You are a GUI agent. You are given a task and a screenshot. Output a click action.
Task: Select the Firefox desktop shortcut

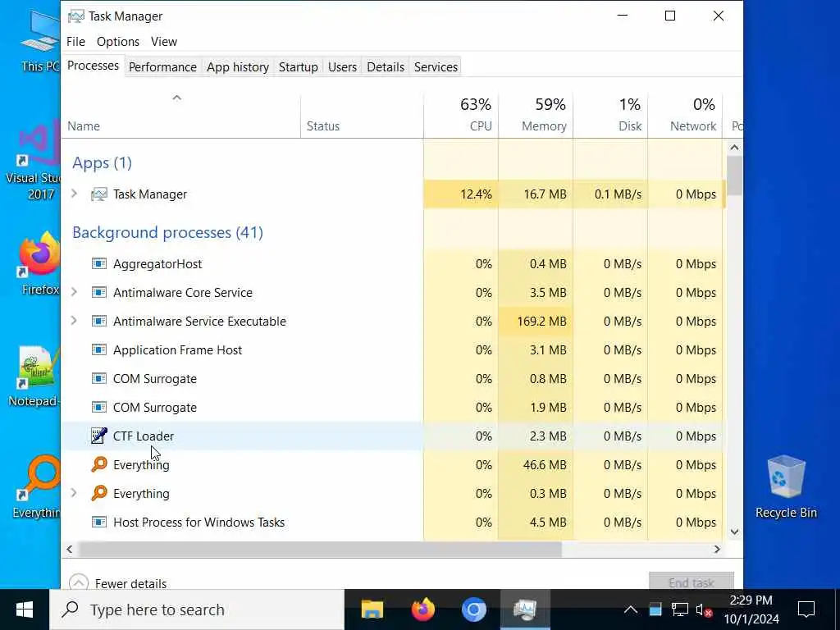tap(39, 263)
